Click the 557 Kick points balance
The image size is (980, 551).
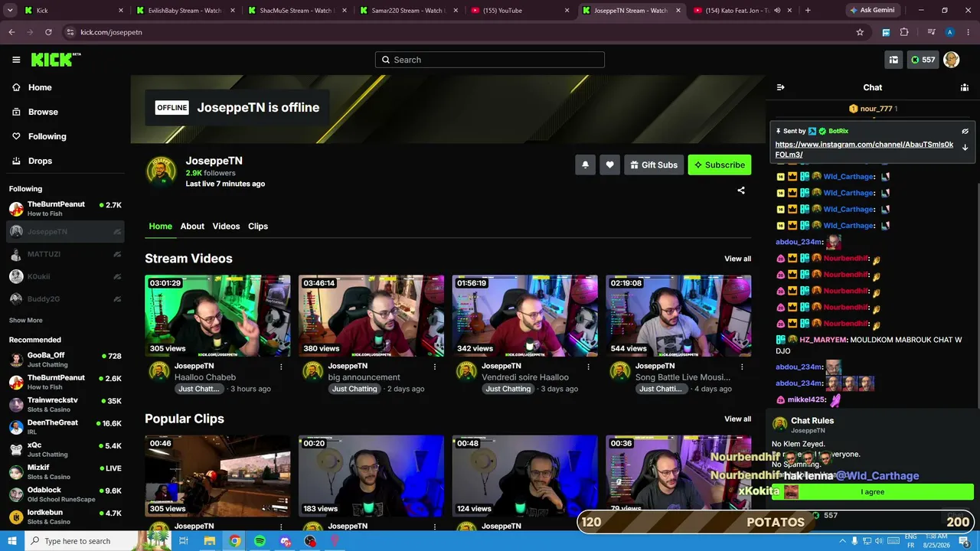pyautogui.click(x=923, y=60)
